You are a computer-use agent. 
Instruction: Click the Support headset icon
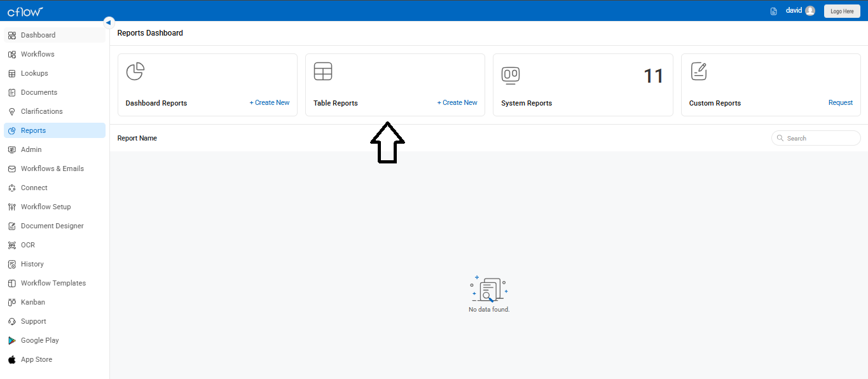pos(12,321)
